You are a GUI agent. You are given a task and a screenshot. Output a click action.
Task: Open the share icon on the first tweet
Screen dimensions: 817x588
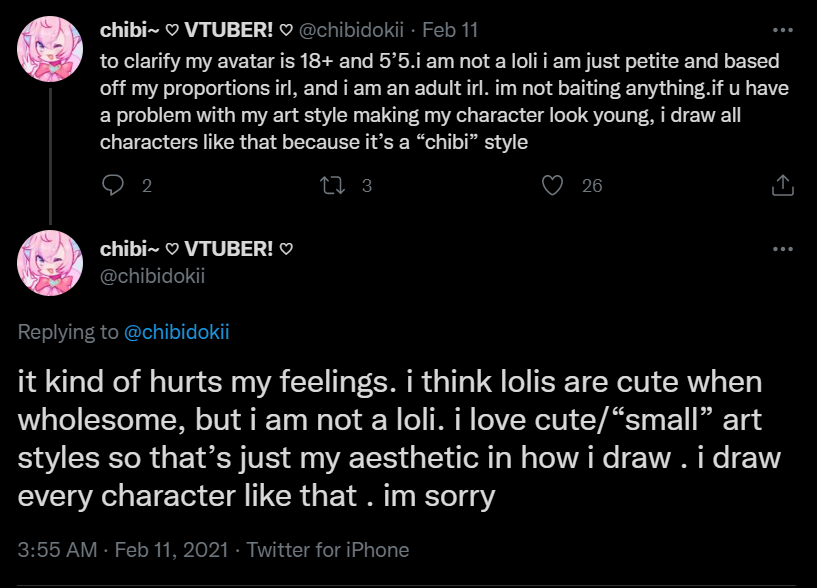784,185
